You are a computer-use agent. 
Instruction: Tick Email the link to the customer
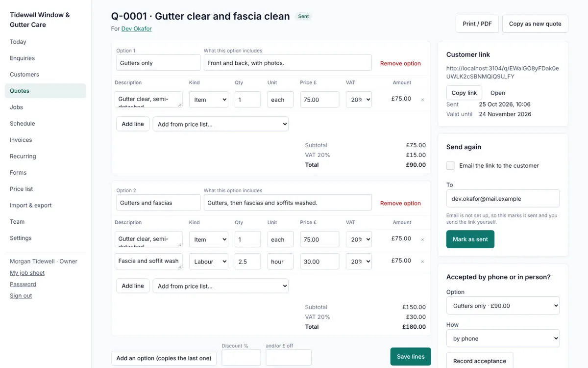(450, 166)
